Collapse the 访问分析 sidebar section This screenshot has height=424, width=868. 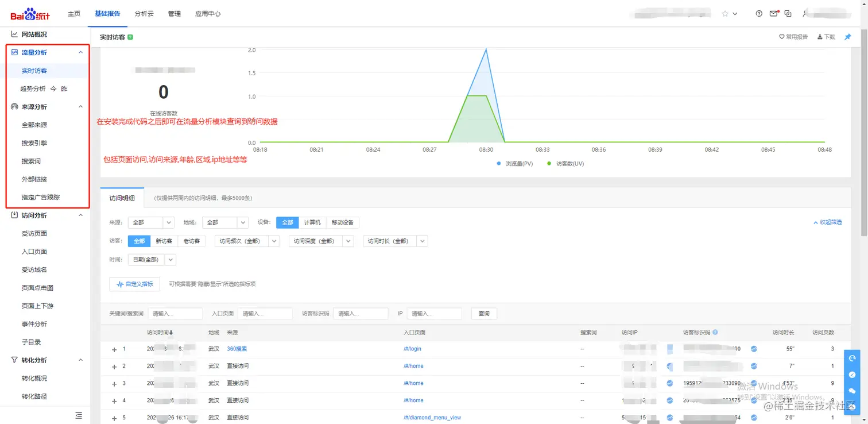pos(80,215)
